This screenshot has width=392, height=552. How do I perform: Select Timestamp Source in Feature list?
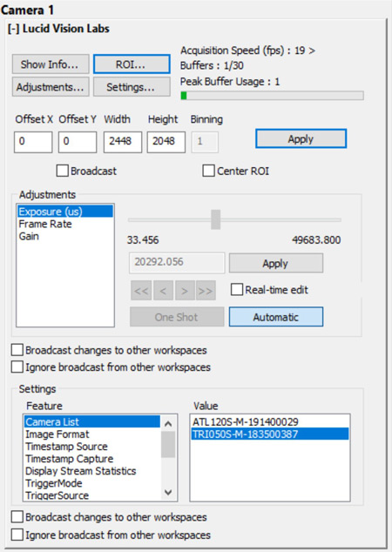(x=92, y=447)
